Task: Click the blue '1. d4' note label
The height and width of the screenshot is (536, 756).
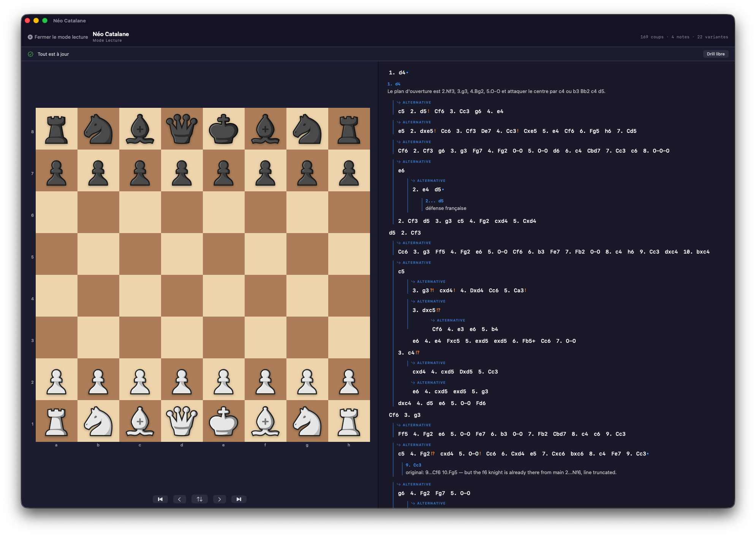Action: 394,84
